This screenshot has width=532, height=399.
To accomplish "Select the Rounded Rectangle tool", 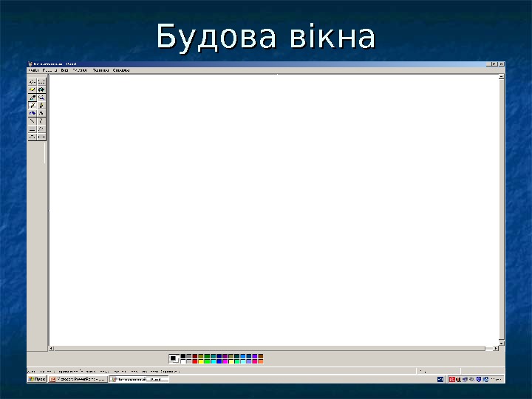I will tap(41, 137).
